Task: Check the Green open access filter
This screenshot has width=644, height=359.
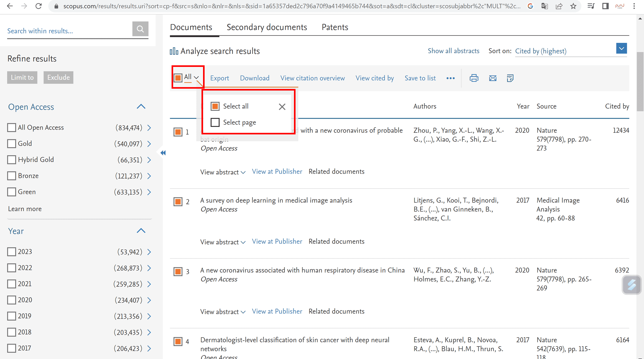Action: click(12, 192)
